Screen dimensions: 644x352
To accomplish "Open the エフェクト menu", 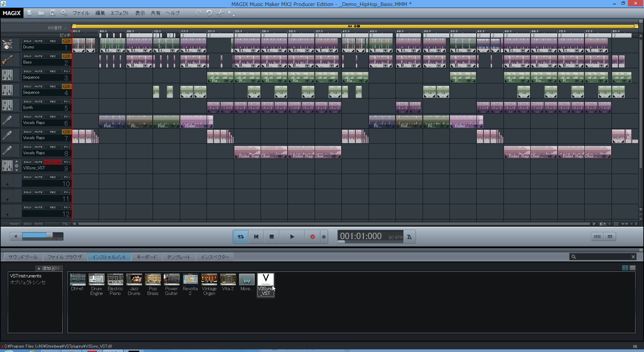I will 119,13.
